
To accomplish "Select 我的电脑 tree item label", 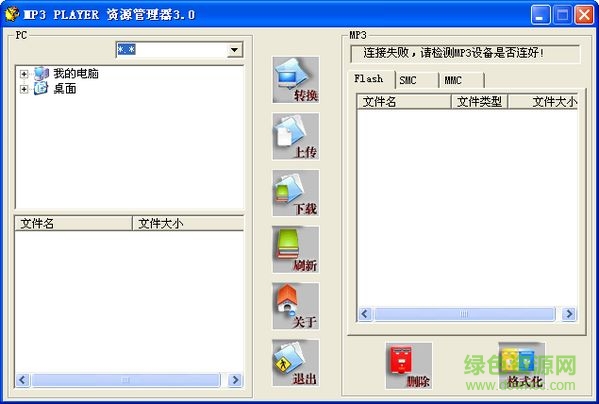I will [76, 73].
